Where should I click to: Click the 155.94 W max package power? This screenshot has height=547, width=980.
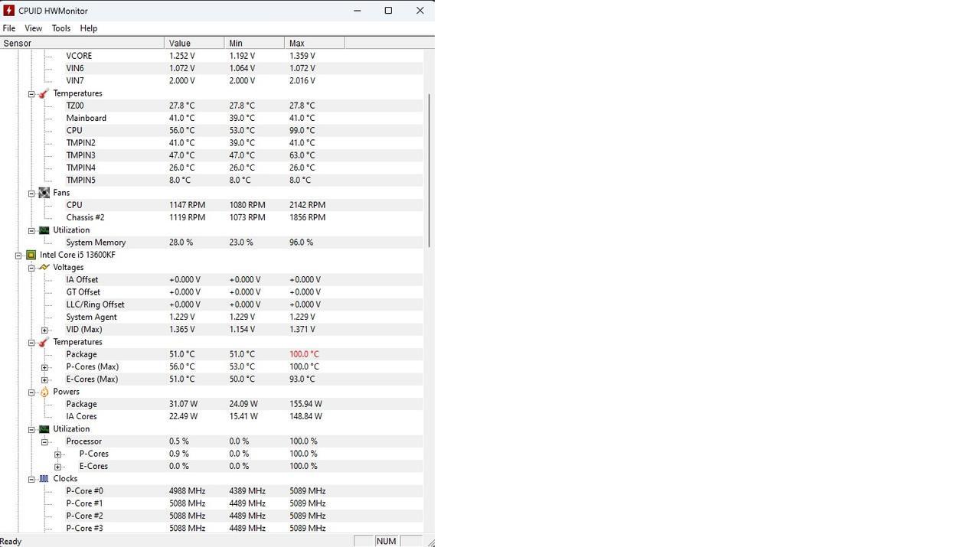[x=305, y=404]
